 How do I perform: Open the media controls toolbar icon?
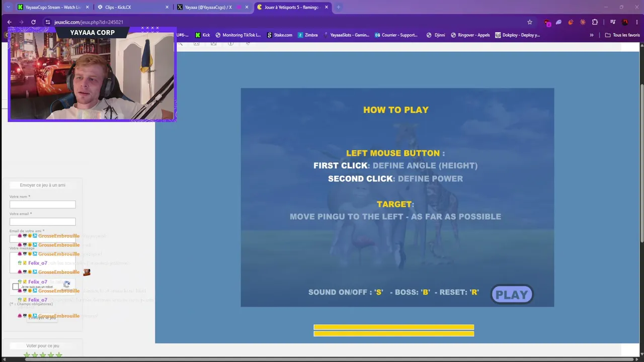point(612,22)
